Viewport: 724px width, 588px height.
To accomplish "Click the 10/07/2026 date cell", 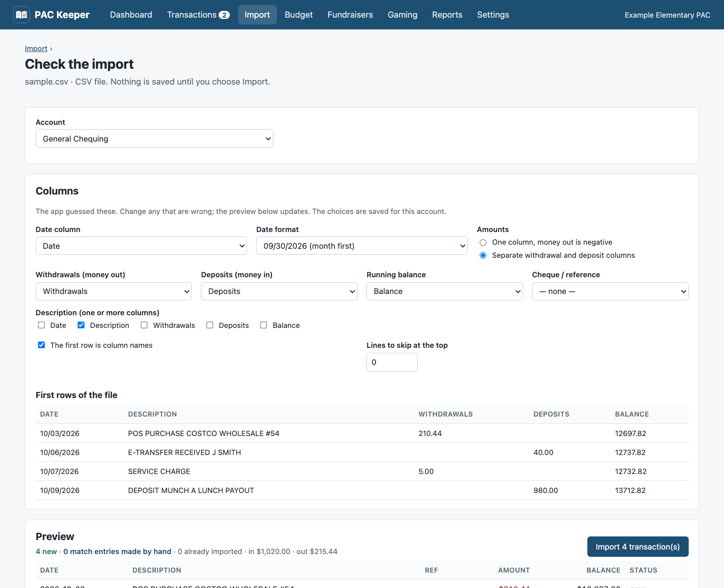I will [x=59, y=471].
